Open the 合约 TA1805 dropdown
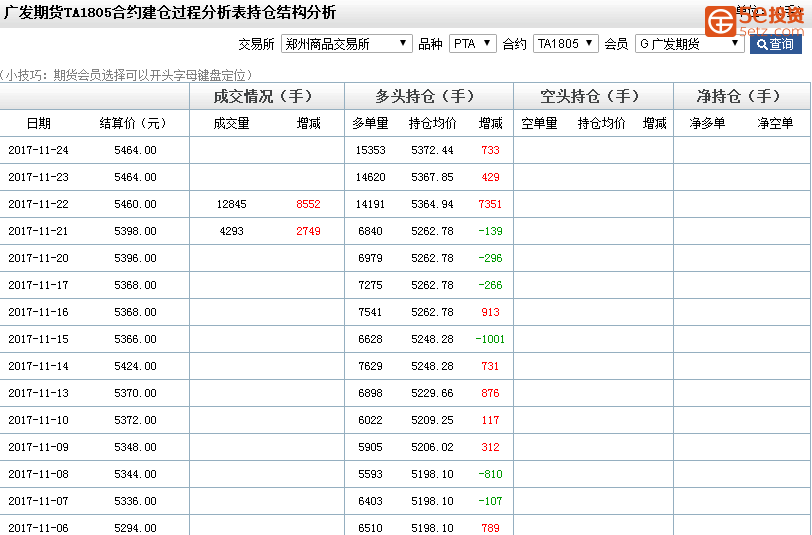The image size is (812, 535). (566, 44)
